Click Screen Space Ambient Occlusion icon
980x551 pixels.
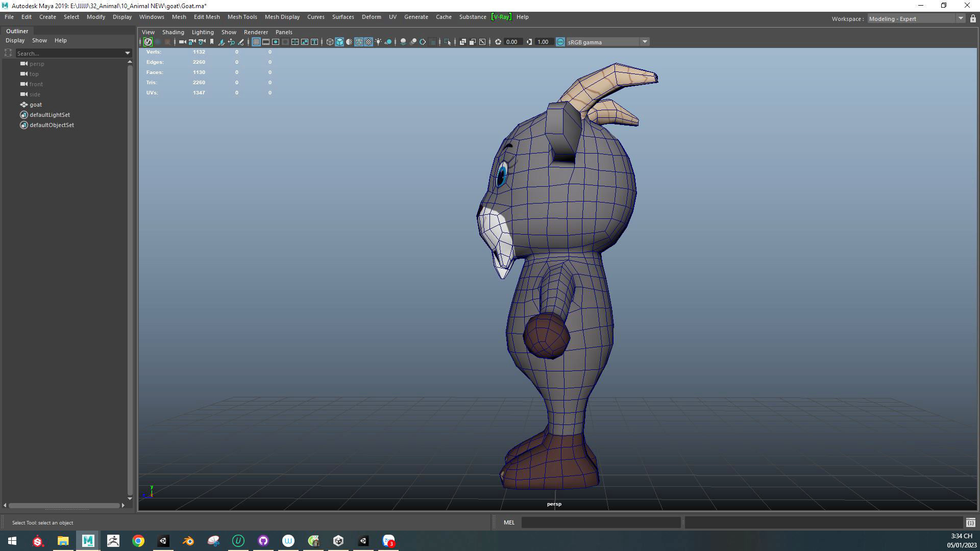pos(403,42)
